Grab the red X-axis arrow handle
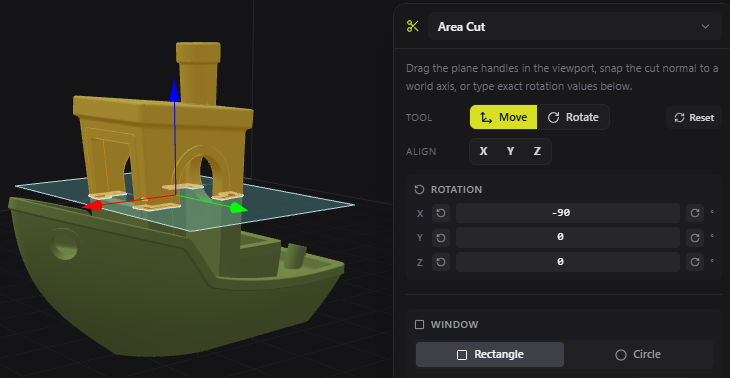 point(93,206)
